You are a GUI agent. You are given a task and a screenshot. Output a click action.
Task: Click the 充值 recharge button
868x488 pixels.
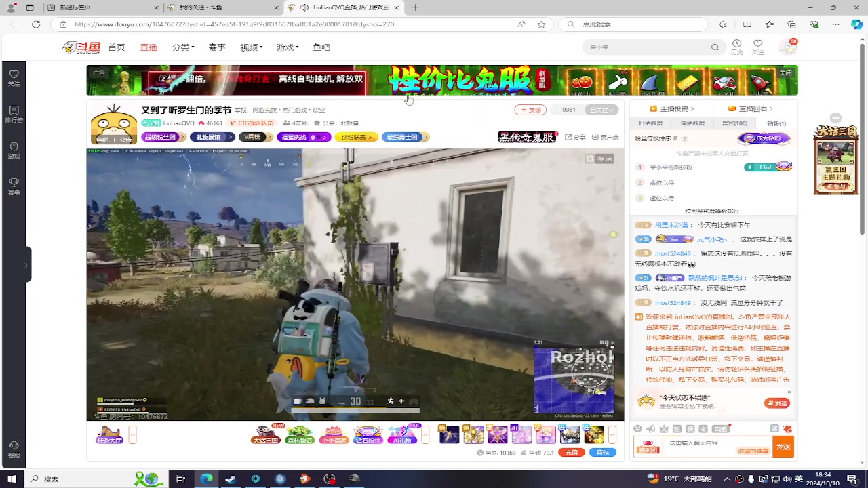(x=572, y=452)
